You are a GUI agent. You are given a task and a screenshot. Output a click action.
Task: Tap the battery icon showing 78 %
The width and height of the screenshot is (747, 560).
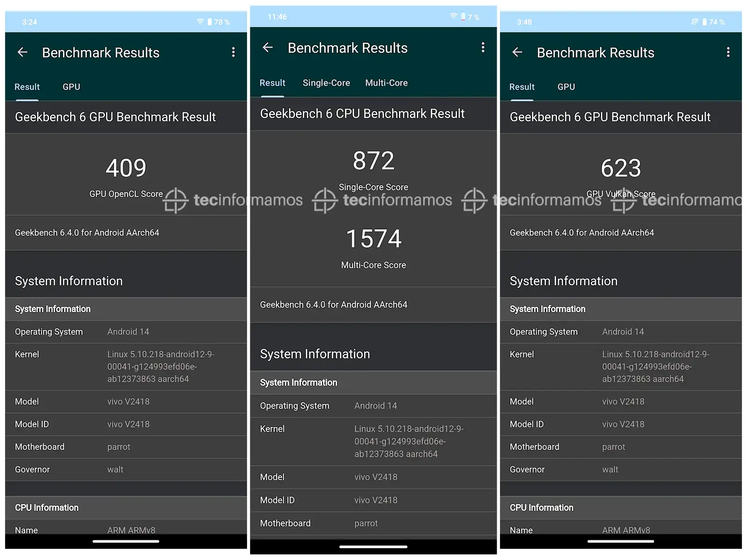210,21
